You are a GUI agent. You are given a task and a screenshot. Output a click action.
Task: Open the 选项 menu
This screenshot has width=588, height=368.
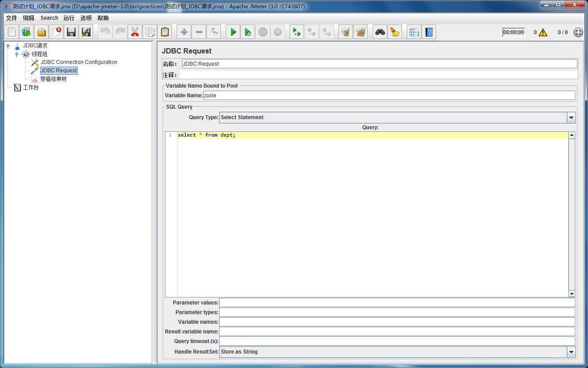(86, 18)
